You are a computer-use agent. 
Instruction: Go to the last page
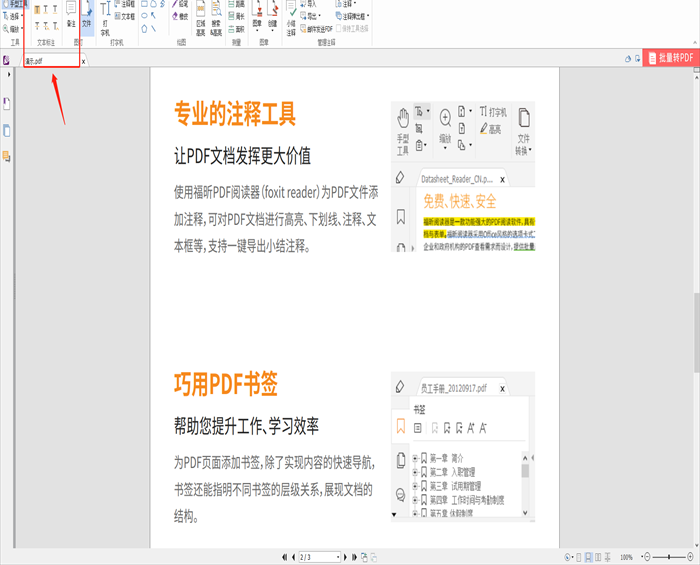[x=354, y=557]
